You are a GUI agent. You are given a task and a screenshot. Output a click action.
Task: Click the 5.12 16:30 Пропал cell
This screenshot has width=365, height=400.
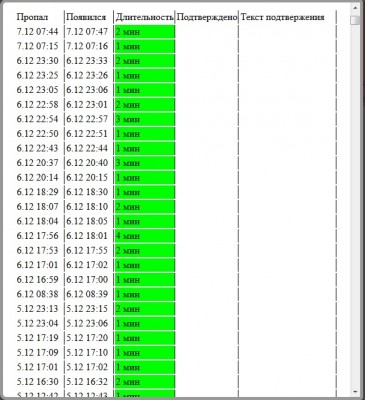[37, 381]
